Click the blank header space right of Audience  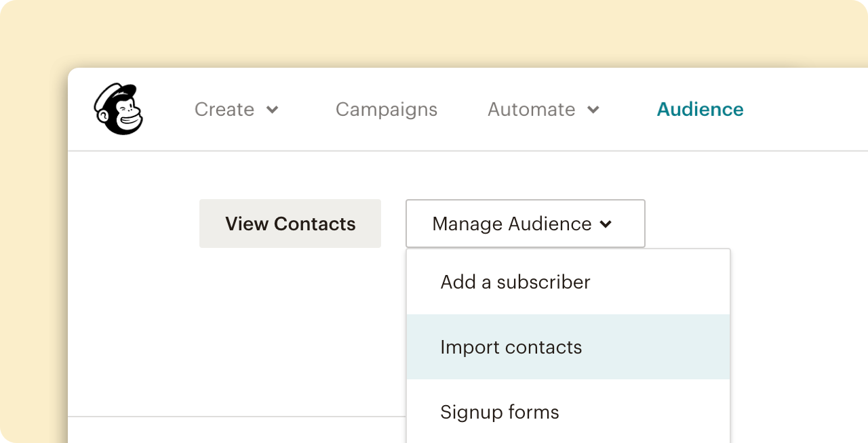point(807,109)
